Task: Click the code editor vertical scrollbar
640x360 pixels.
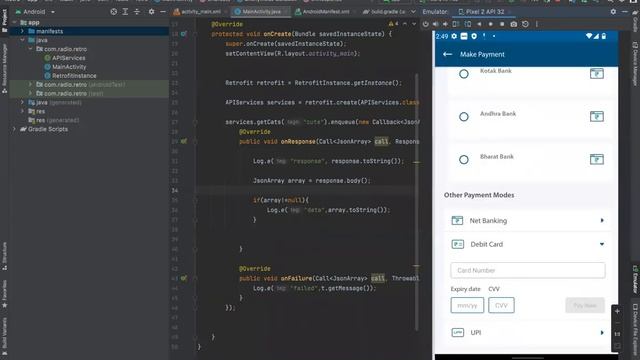Action: pyautogui.click(x=417, y=202)
